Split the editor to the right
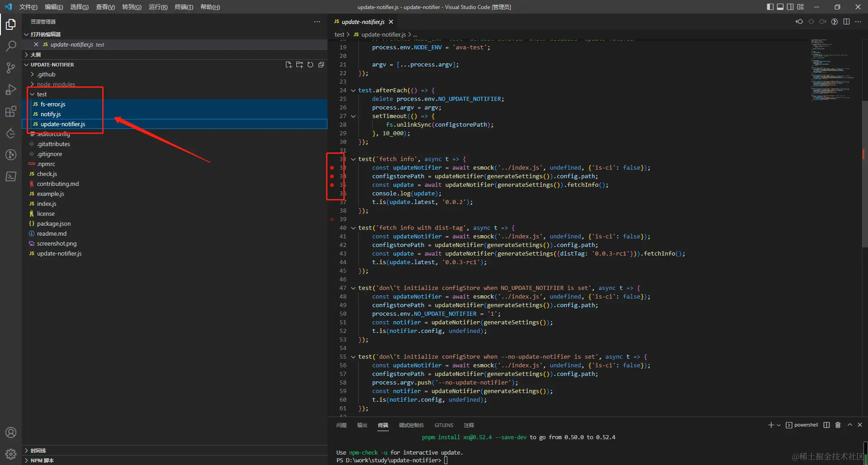This screenshot has width=868, height=465. point(846,22)
